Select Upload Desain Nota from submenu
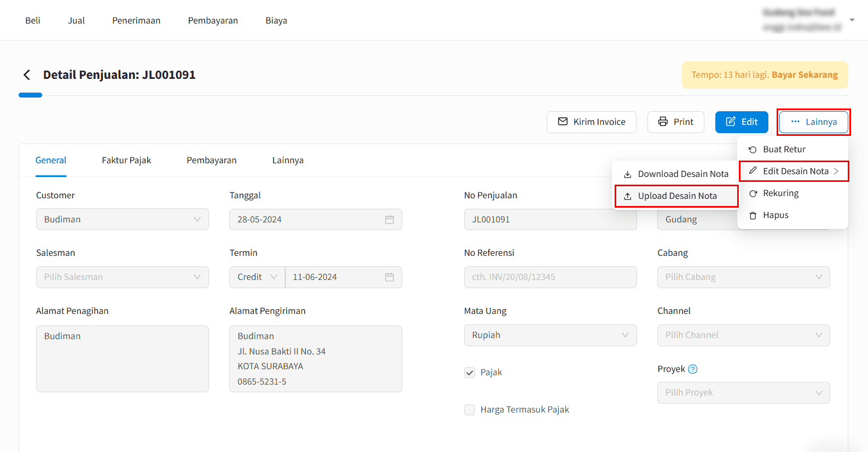The height and width of the screenshot is (452, 868). coord(676,196)
